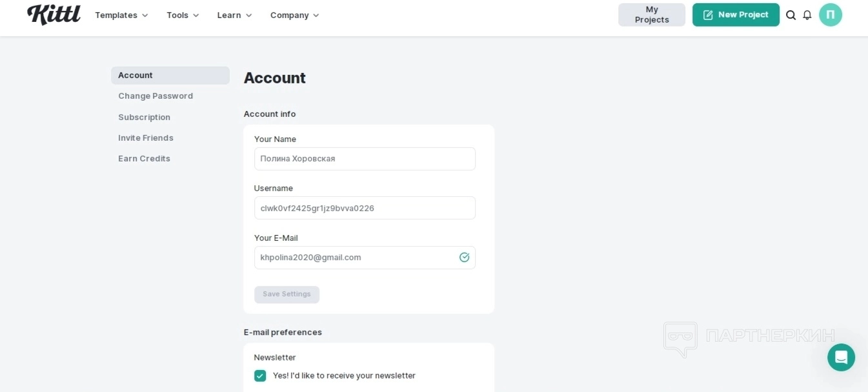
Task: Expand the Tools dropdown menu
Action: click(x=183, y=15)
